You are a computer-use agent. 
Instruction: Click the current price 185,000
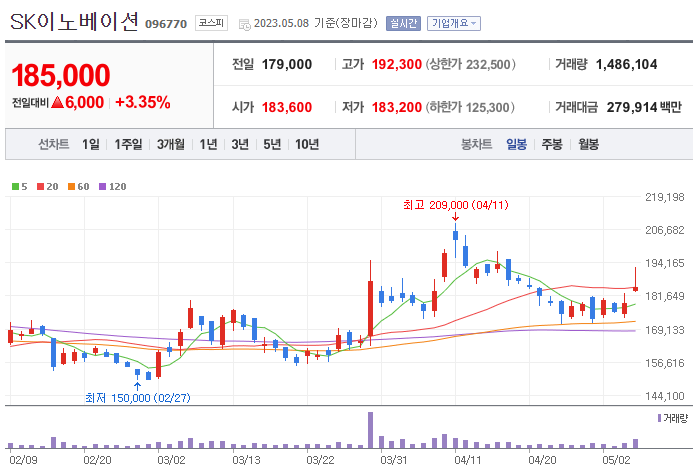(61, 75)
